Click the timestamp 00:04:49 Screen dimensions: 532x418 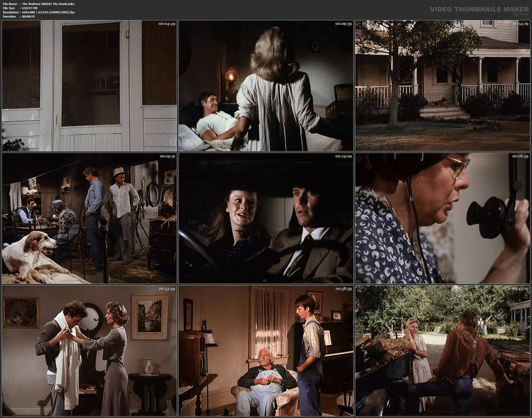pyautogui.click(x=167, y=24)
